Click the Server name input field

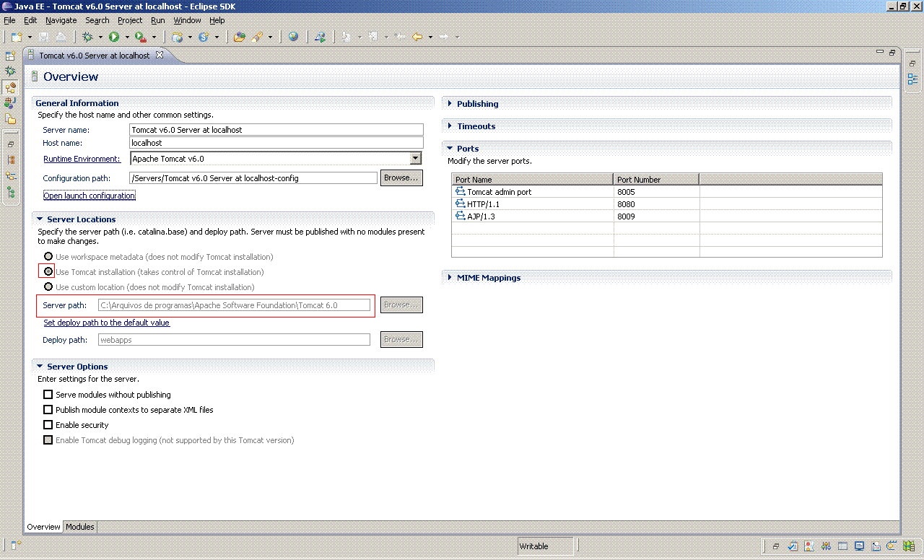(x=276, y=130)
